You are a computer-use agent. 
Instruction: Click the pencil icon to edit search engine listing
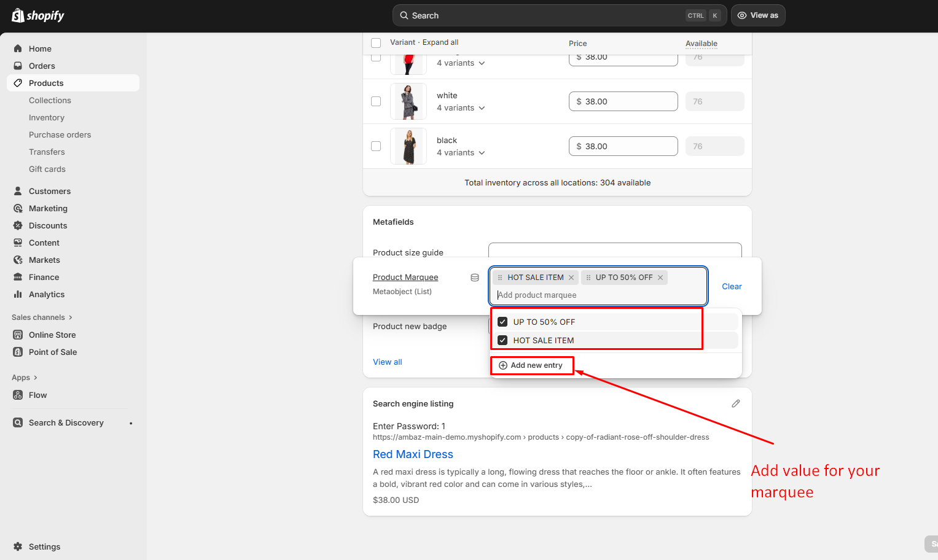pyautogui.click(x=735, y=403)
